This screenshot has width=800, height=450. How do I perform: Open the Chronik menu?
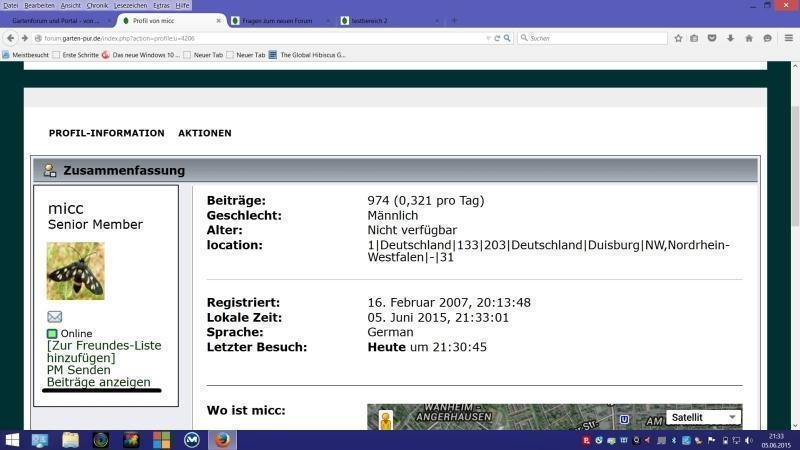97,5
